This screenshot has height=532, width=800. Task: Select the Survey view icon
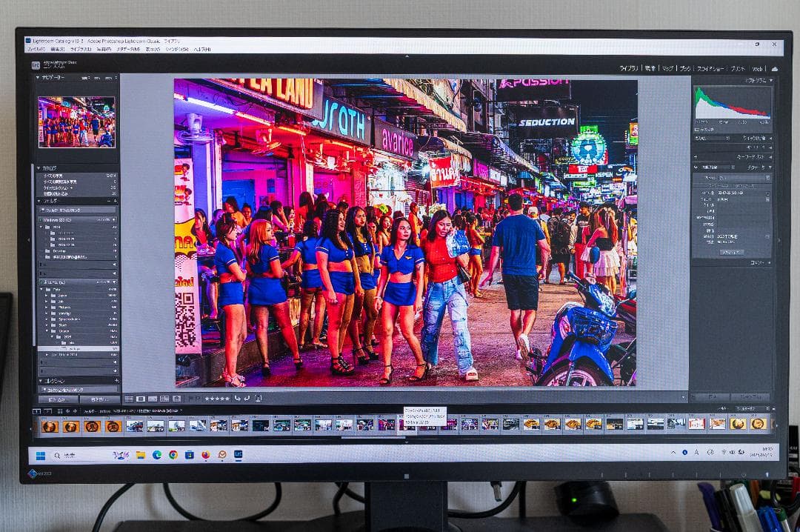(166, 399)
